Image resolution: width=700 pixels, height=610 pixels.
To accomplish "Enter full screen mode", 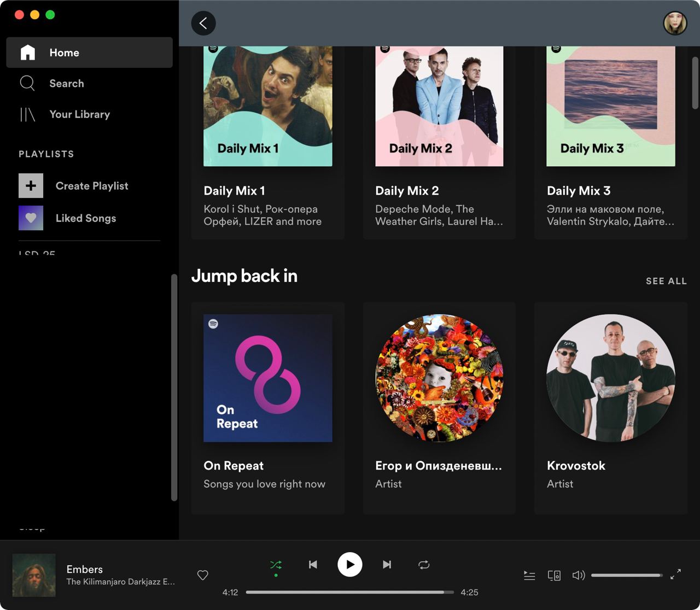I will (676, 574).
